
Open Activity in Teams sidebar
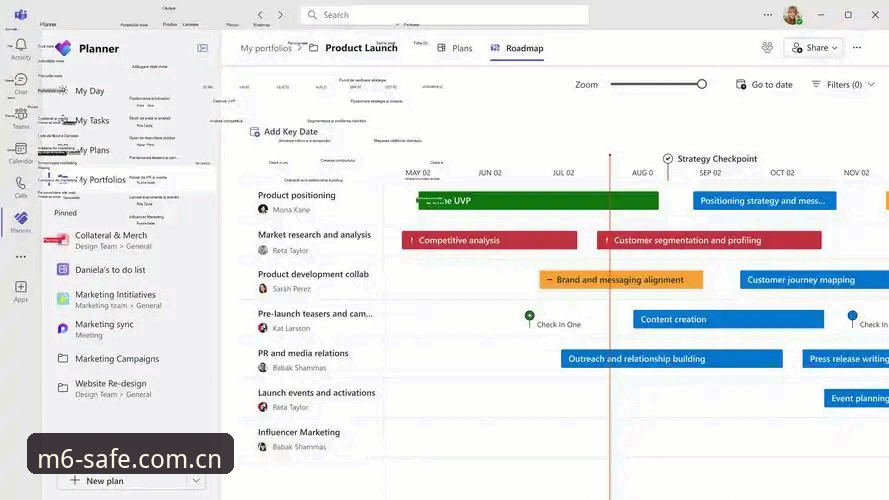[21, 49]
